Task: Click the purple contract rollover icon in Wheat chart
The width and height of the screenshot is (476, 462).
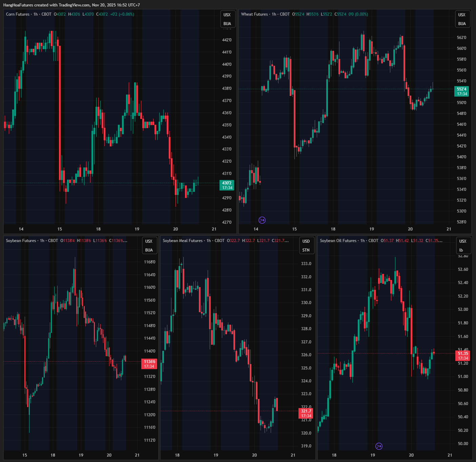Action: pos(262,220)
